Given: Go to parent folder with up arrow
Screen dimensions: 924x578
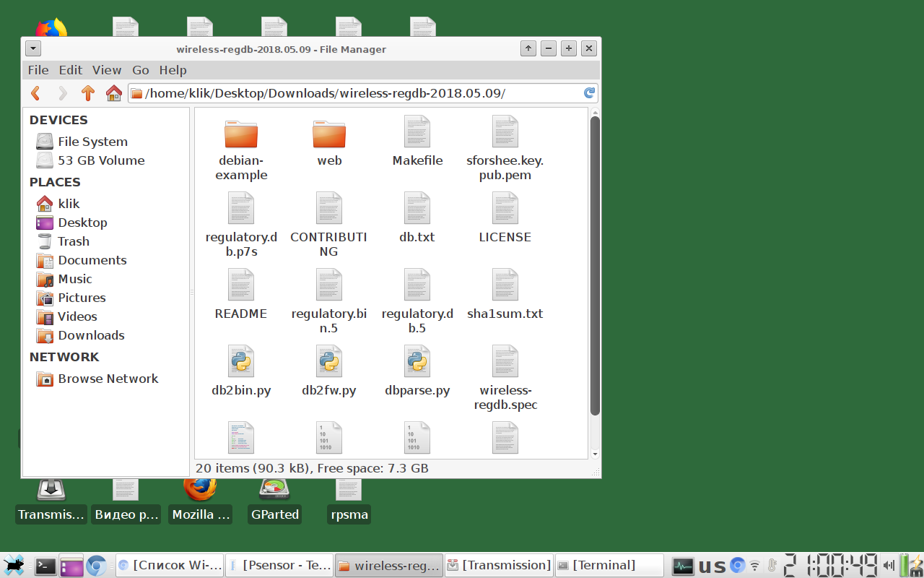Looking at the screenshot, I should coord(88,93).
